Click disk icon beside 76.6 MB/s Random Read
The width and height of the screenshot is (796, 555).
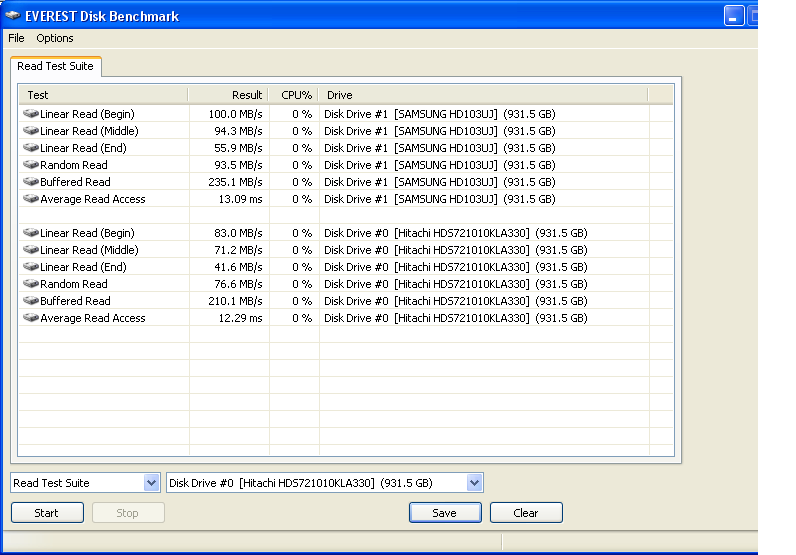(31, 284)
